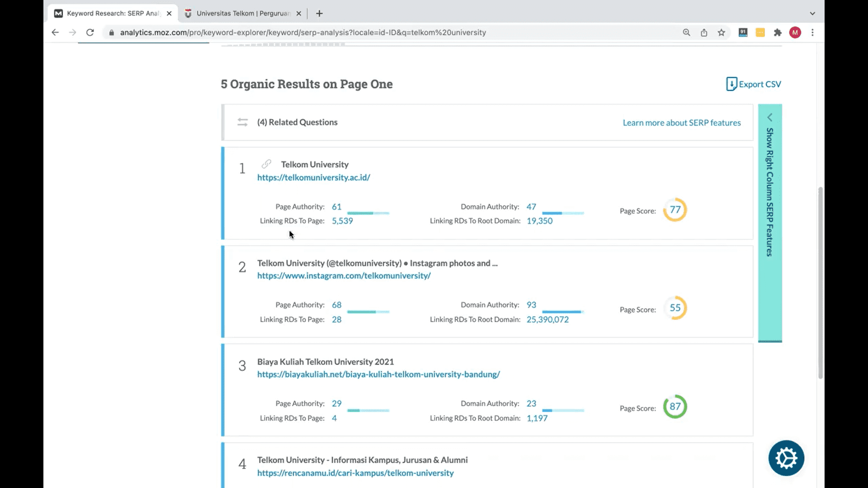Open the Chrome three-dot menu
Image resolution: width=868 pixels, height=488 pixels.
tap(812, 33)
